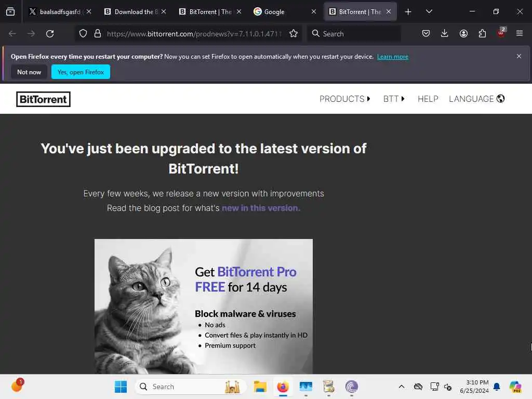532x399 pixels.
Task: Open Firefox application hamburger menu
Action: point(520,33)
